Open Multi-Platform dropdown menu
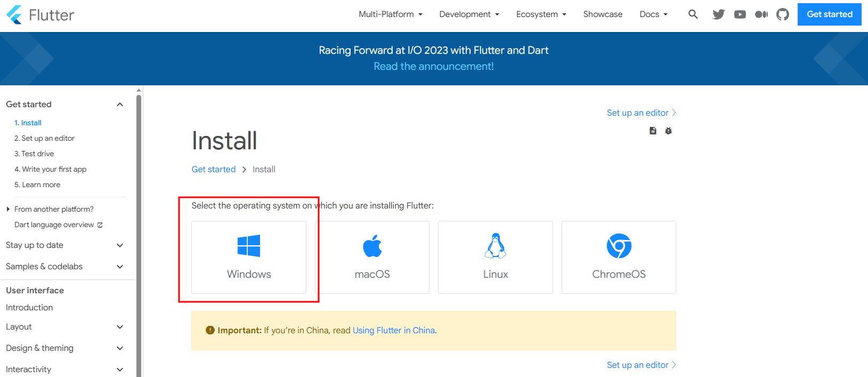 point(391,14)
